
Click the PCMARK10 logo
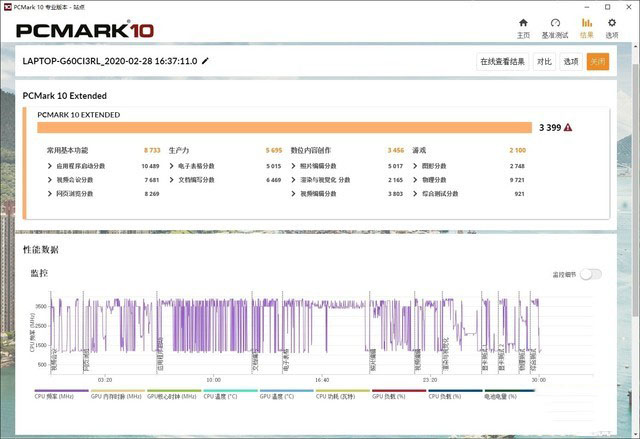click(85, 31)
